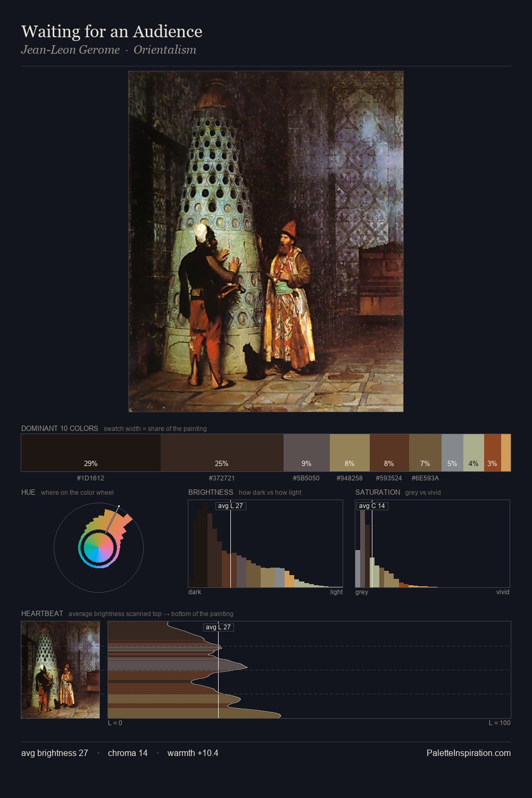Click the hex code "#372721"

tap(222, 478)
